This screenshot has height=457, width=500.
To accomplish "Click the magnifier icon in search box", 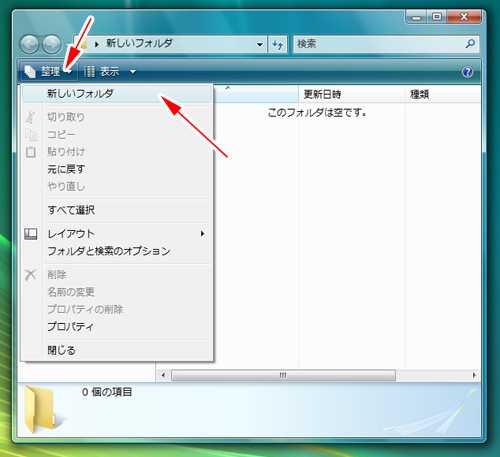I will pyautogui.click(x=470, y=43).
